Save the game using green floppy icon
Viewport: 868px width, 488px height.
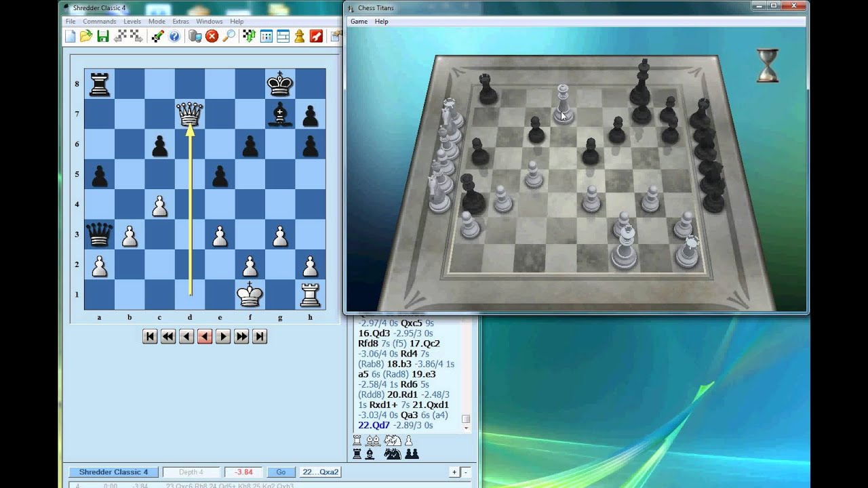pos(103,37)
